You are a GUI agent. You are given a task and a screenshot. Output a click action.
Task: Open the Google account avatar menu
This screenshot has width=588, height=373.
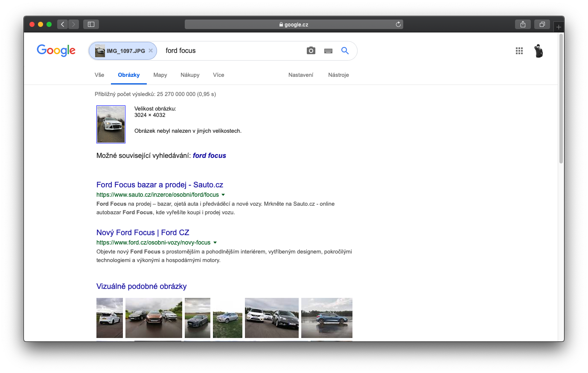(539, 51)
